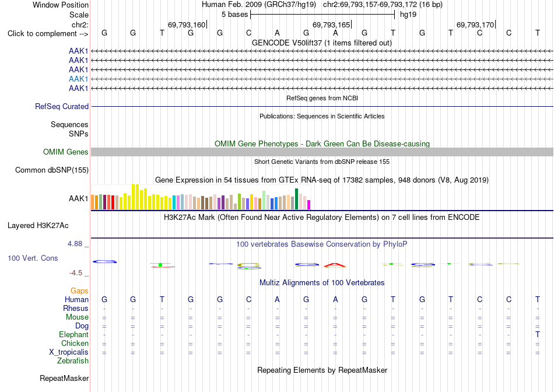
Task: Open 'Publications: Sequences in Scientific Articles' title
Action: (x=322, y=116)
